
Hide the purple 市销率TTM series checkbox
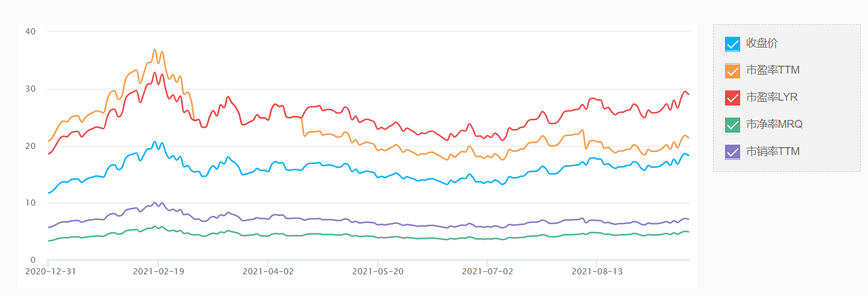[732, 152]
